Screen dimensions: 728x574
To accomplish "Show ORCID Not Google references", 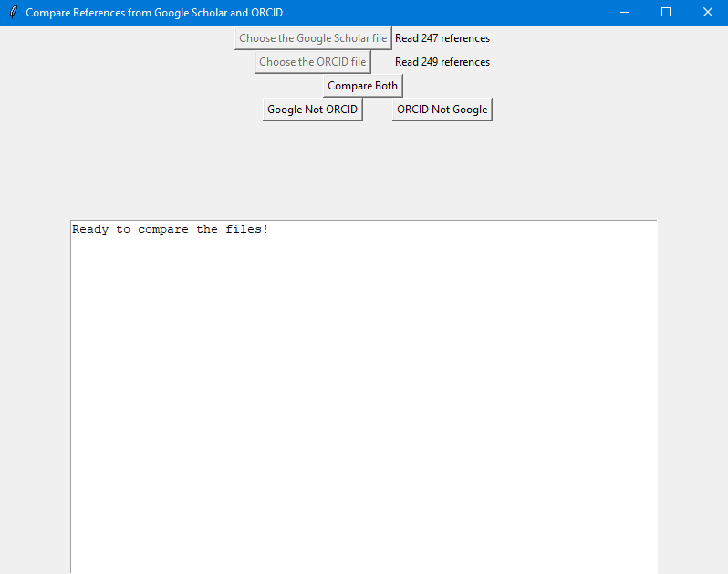I will pos(442,110).
